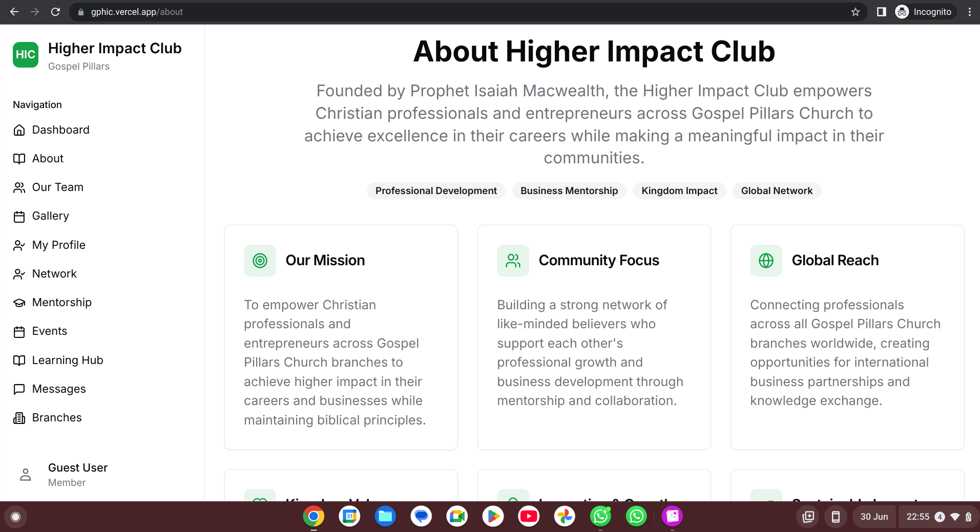Bookmark this page with the star icon

(855, 12)
